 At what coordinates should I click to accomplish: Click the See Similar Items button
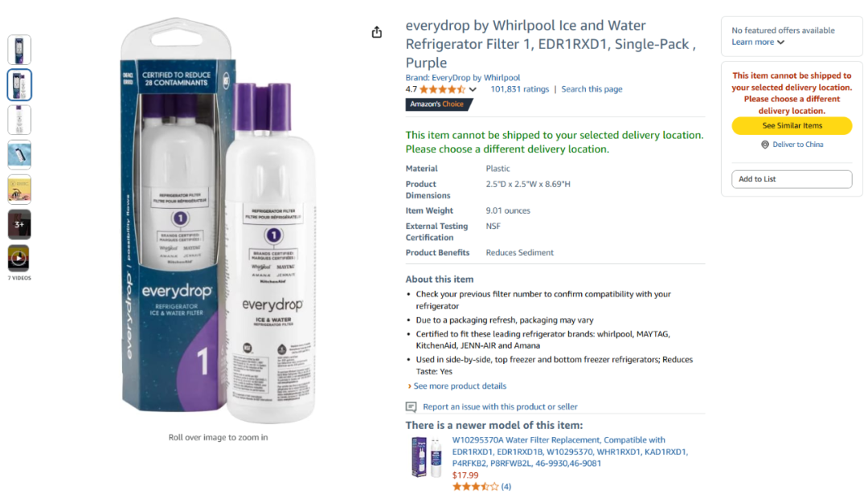tap(792, 125)
